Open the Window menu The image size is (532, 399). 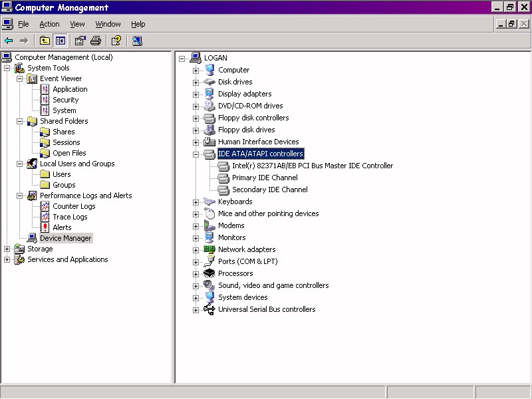pos(108,24)
